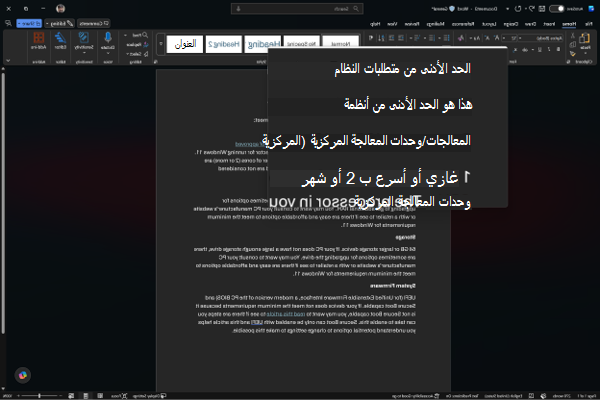The image size is (600, 400).
Task: Click the Comments button
Action: click(94, 23)
